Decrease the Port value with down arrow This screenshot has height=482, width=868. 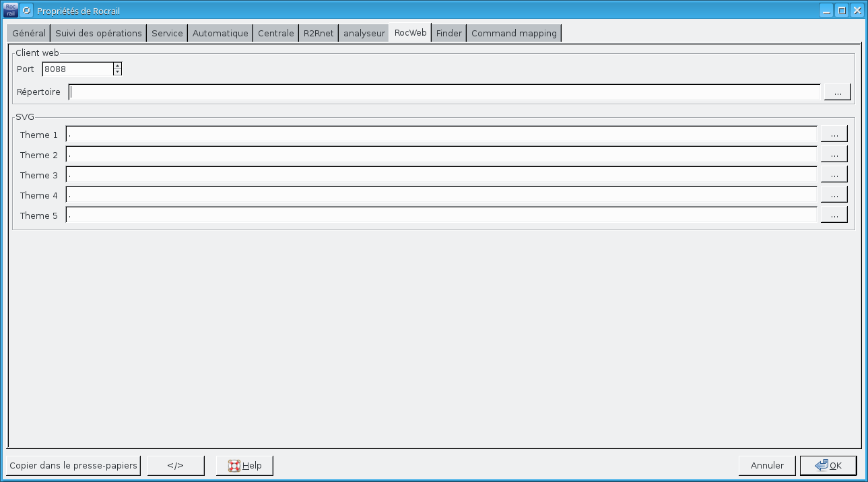117,72
